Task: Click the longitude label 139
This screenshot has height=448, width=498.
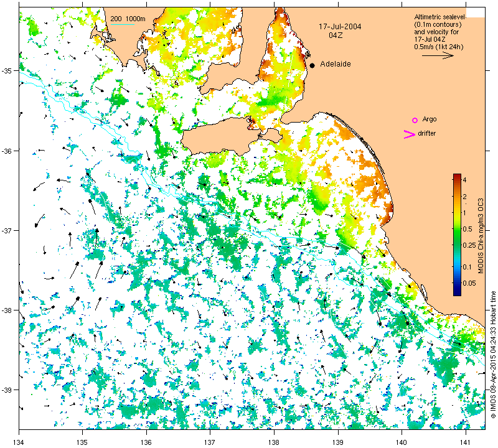Action: click(x=338, y=442)
